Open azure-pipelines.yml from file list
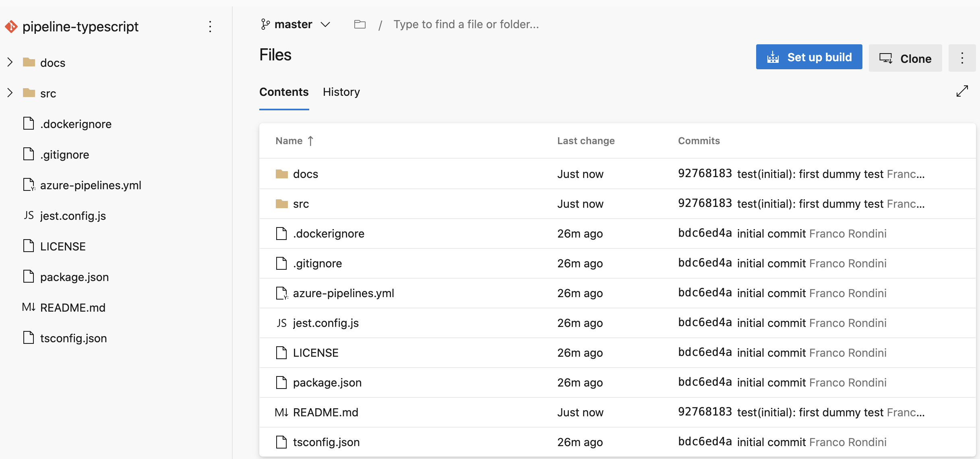Screen dimensions: 980x459 pos(343,293)
